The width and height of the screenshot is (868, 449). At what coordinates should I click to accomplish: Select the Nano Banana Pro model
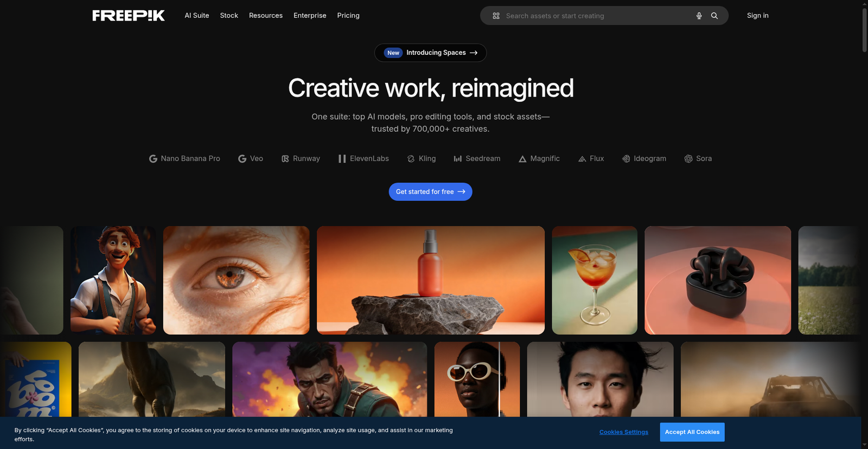tap(184, 158)
